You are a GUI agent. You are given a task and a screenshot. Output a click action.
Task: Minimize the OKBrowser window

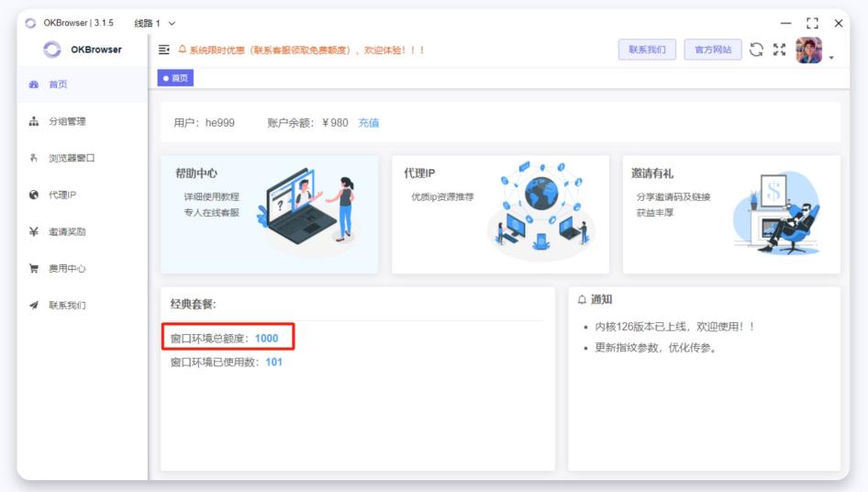pos(785,23)
